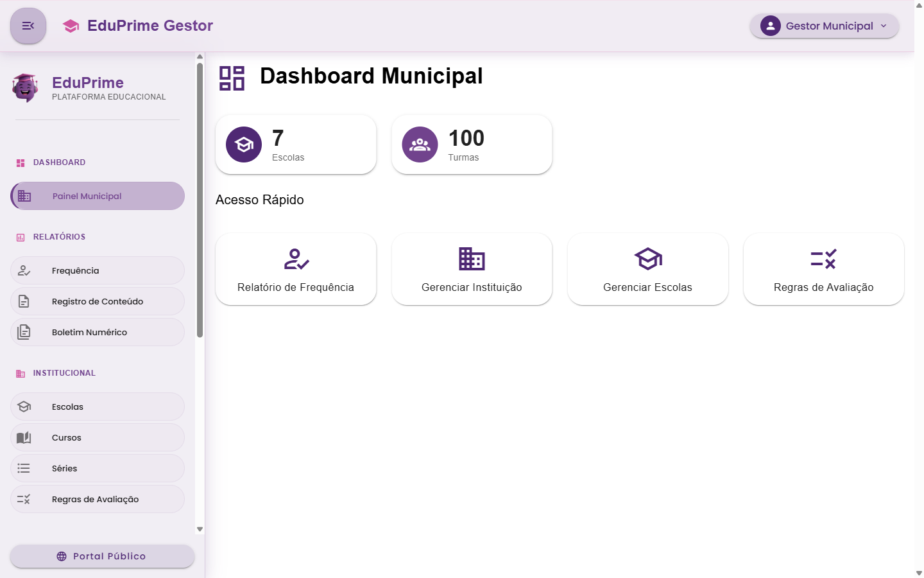The height and width of the screenshot is (578, 924).
Task: Select the Frequência icon in the sidebar
Action: coord(24,270)
